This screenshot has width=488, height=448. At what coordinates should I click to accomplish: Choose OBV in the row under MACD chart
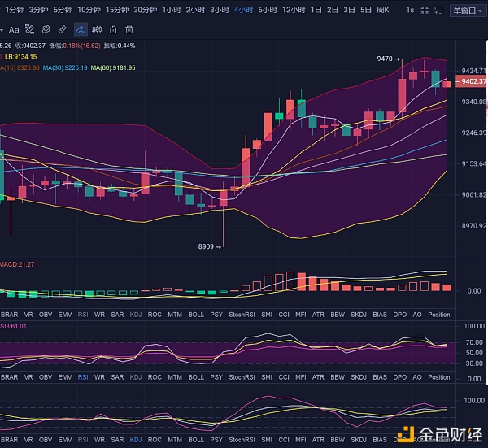click(x=46, y=315)
